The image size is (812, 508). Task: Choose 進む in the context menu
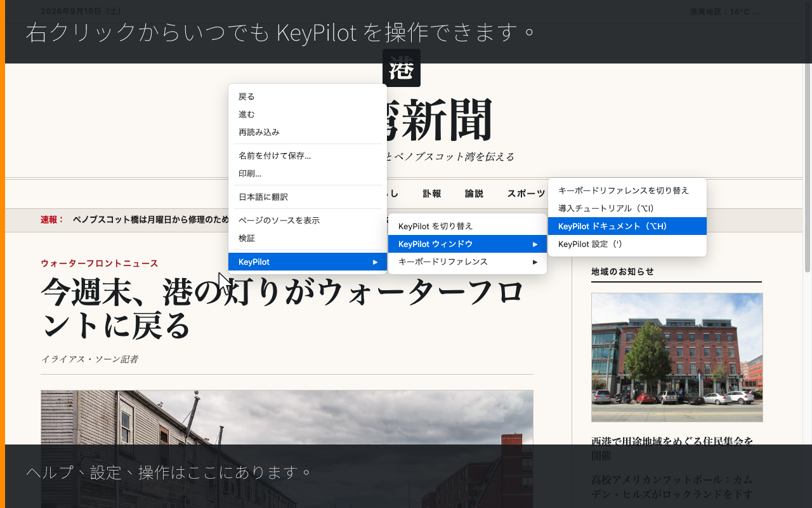click(x=308, y=114)
